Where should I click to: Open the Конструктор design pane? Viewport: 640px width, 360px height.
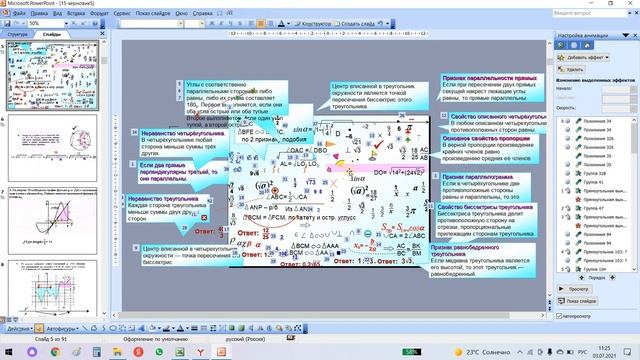tap(313, 24)
